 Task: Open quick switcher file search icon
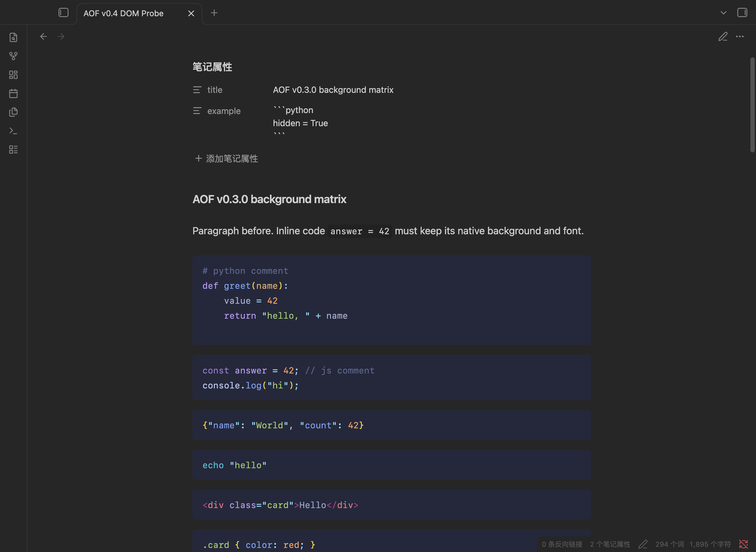[x=13, y=37]
